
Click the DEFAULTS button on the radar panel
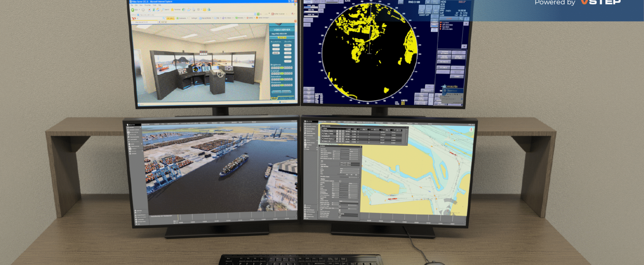[x=444, y=61]
